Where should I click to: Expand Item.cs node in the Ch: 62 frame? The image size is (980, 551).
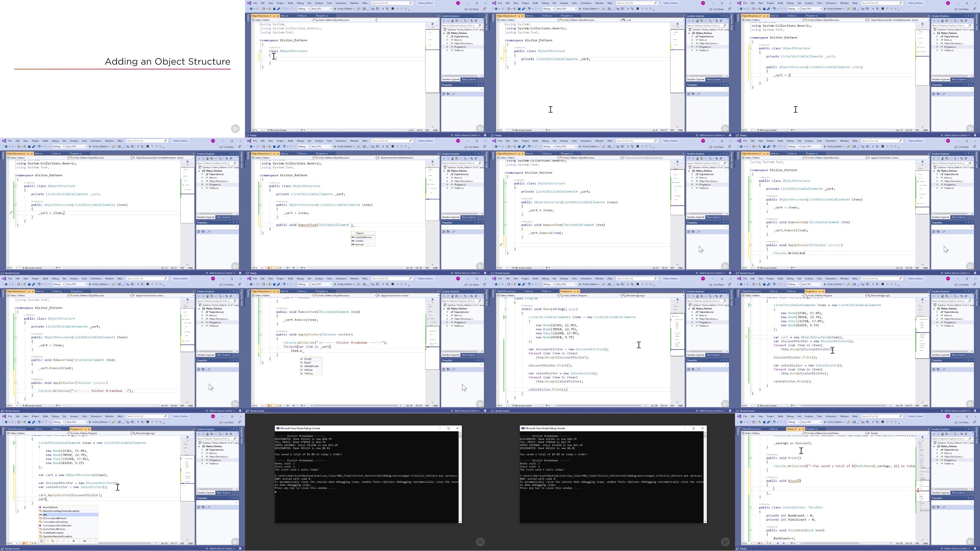[202, 315]
